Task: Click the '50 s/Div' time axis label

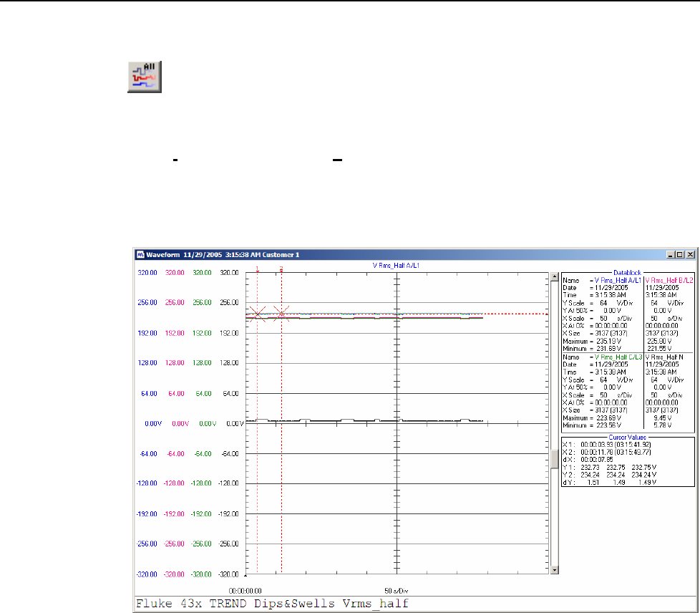Action: (x=397, y=591)
